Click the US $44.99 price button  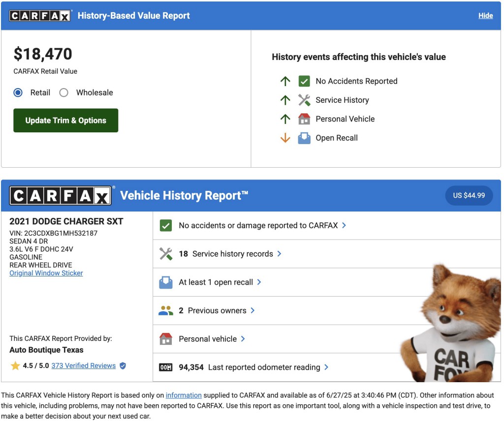coord(469,195)
